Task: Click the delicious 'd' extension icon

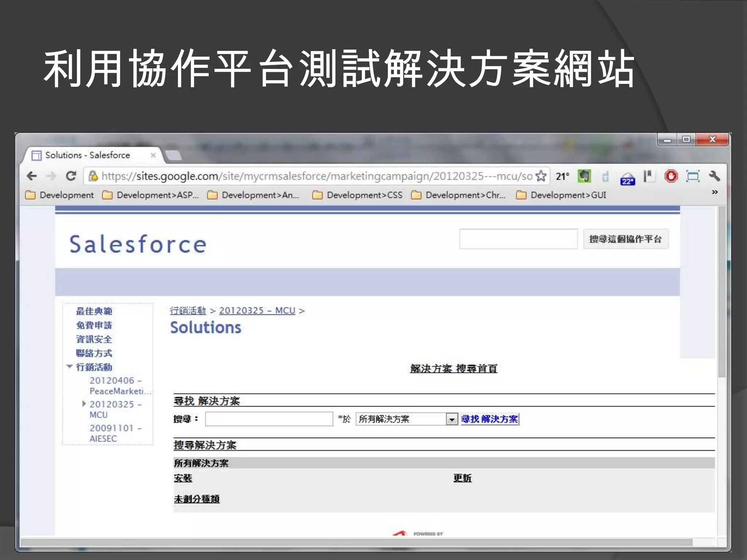Action: coord(605,176)
